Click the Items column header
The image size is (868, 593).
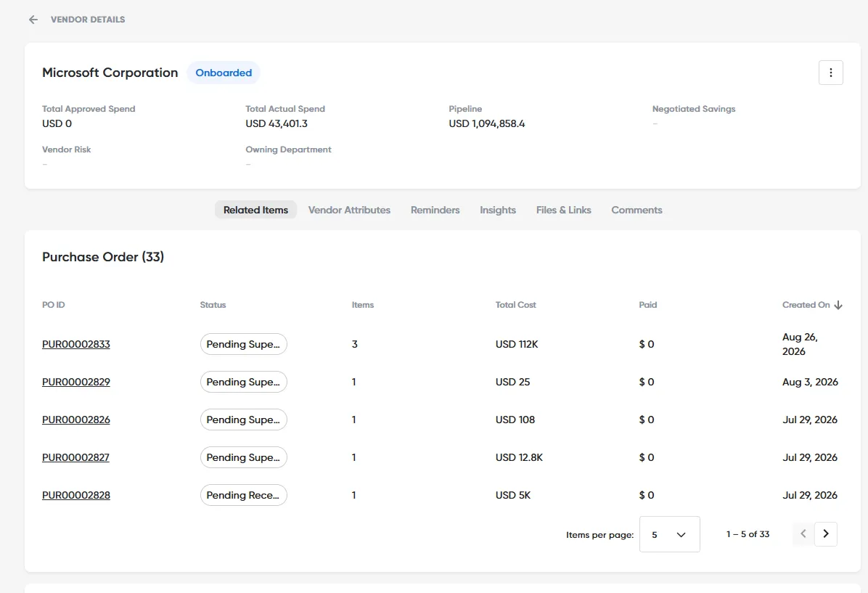(x=363, y=305)
